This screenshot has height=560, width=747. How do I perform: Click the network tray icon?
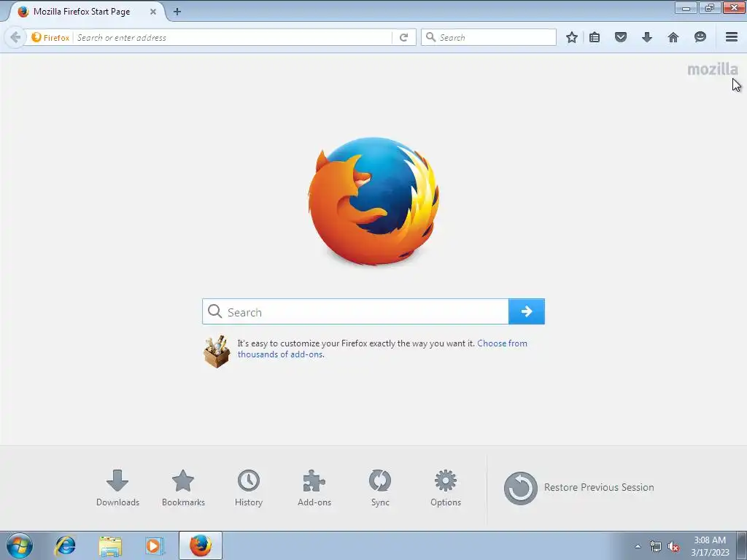(x=656, y=546)
